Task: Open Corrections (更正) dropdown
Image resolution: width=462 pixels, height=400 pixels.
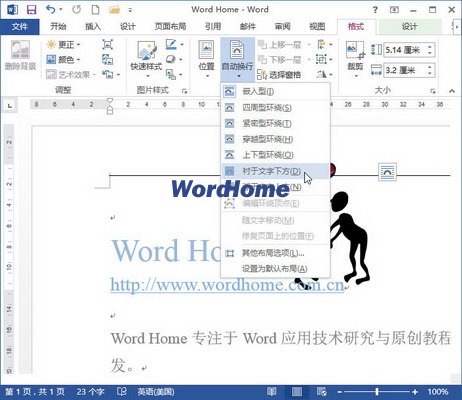Action: 64,44
